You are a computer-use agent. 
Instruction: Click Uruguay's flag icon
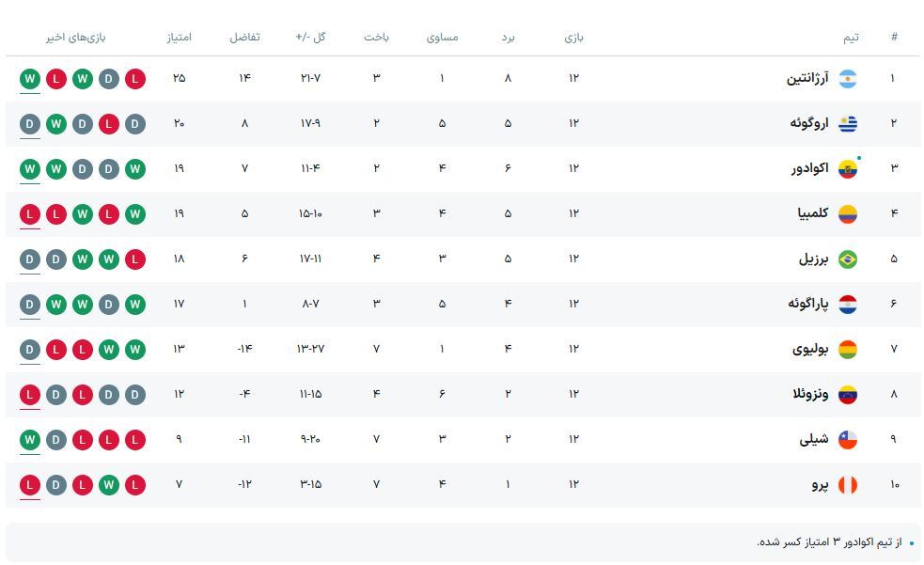(x=848, y=124)
